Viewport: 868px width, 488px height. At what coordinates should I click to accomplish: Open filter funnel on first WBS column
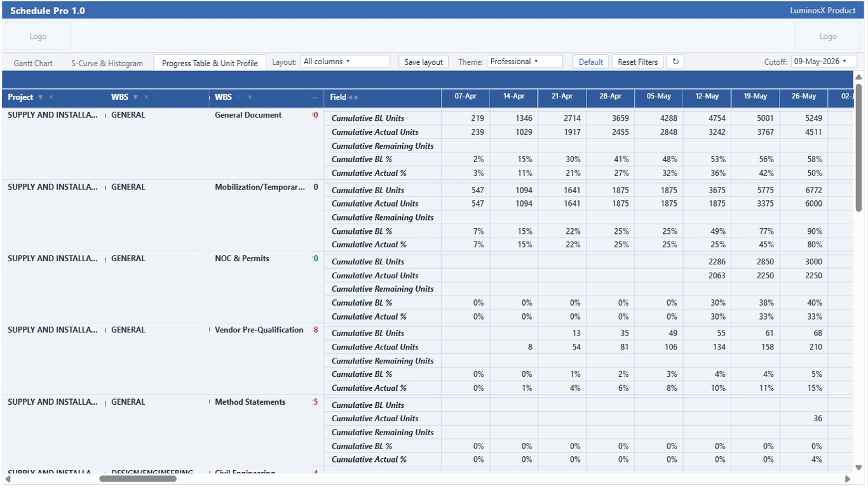click(x=135, y=97)
